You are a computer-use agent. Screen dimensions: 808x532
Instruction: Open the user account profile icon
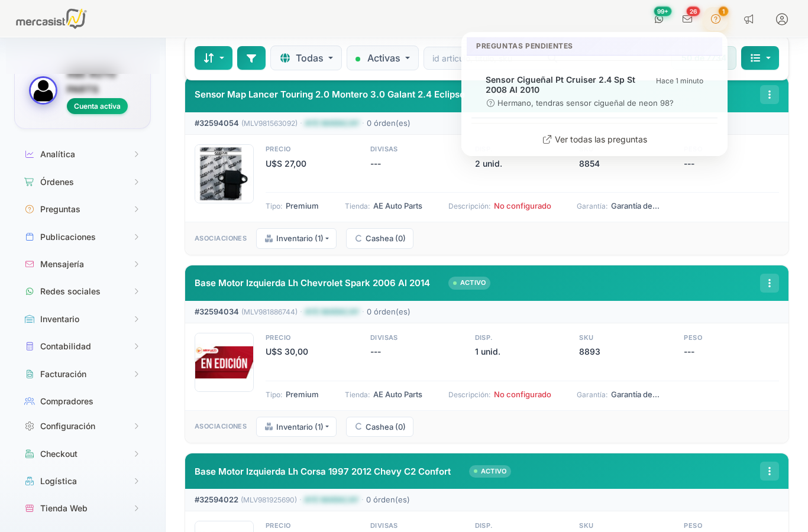[x=782, y=19]
